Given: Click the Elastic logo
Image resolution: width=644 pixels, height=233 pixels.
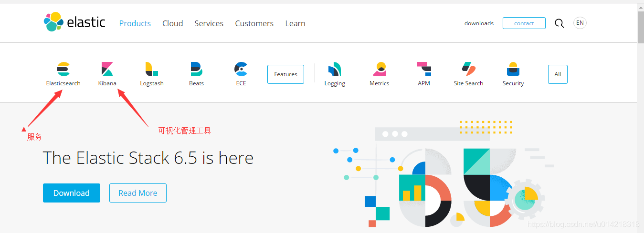Looking at the screenshot, I should [74, 22].
